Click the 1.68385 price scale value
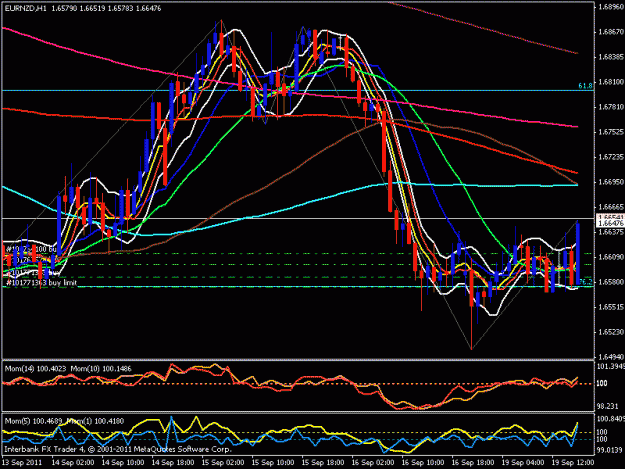Screen dimensions: 625x469 coord(611,57)
